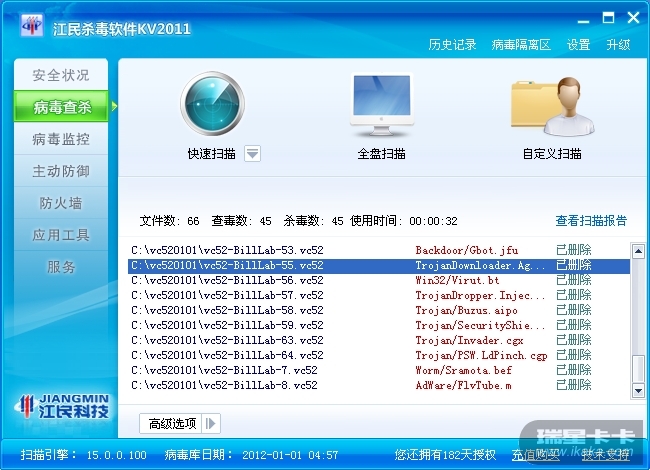Open 病毒隔离区 quarantine menu
This screenshot has height=470, width=650.
pos(521,44)
